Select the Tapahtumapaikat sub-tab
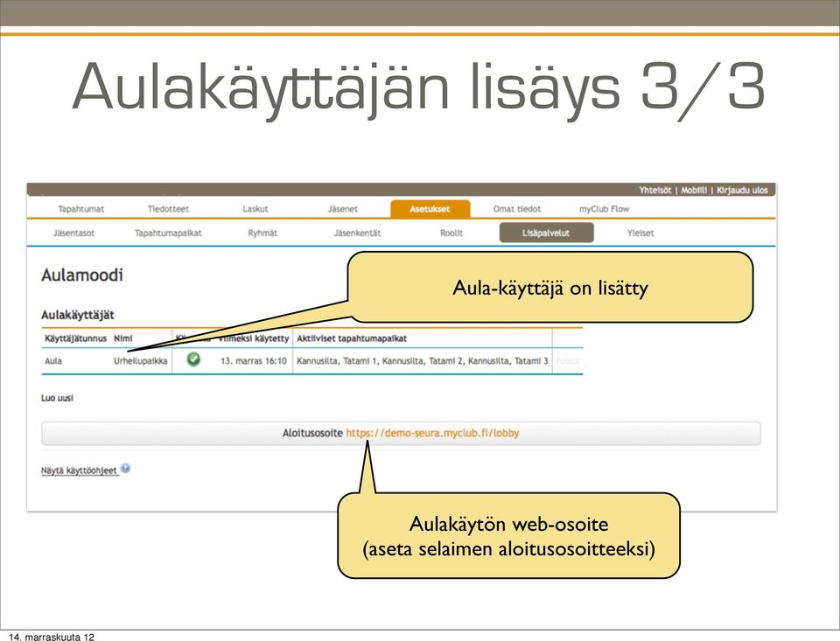 point(168,233)
